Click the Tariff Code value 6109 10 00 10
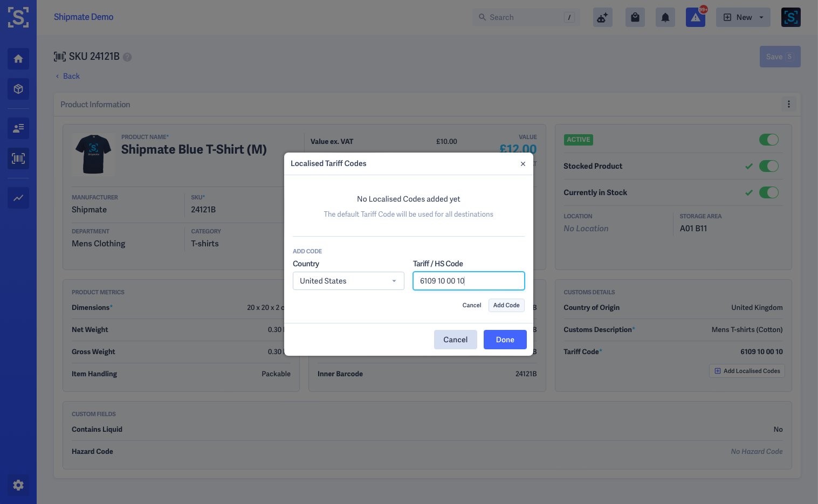 click(761, 351)
